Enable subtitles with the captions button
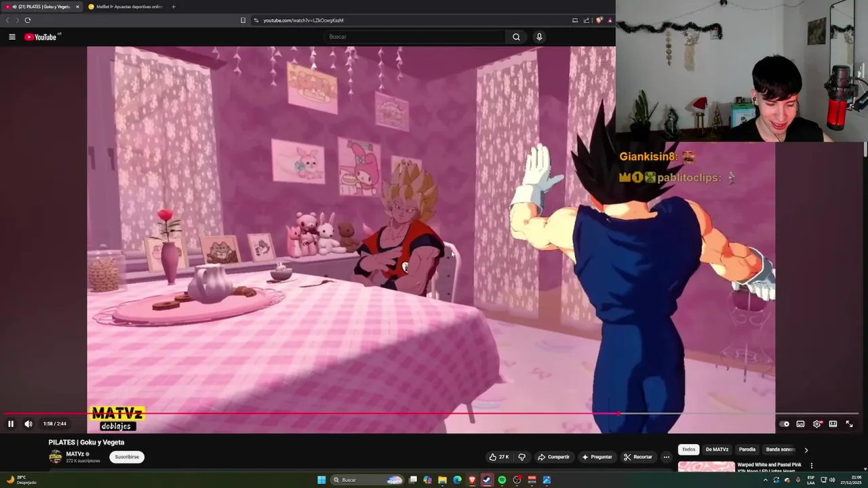 pyautogui.click(x=800, y=424)
